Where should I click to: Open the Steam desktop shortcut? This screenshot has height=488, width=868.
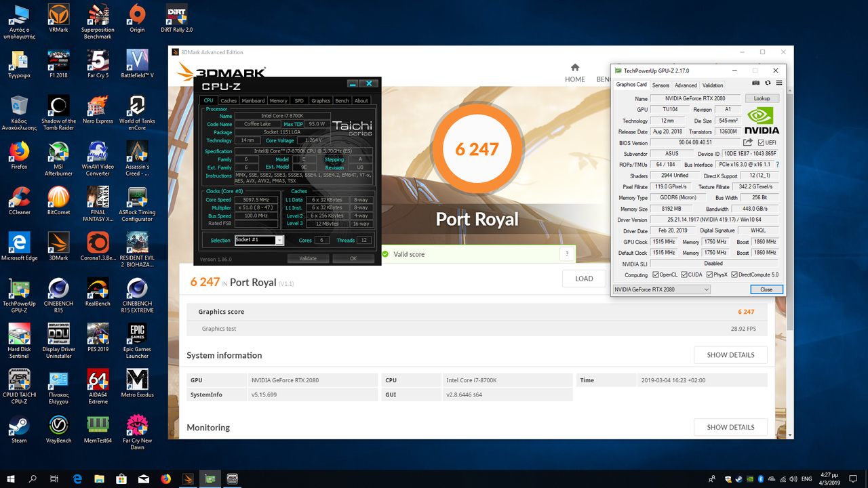pyautogui.click(x=19, y=428)
